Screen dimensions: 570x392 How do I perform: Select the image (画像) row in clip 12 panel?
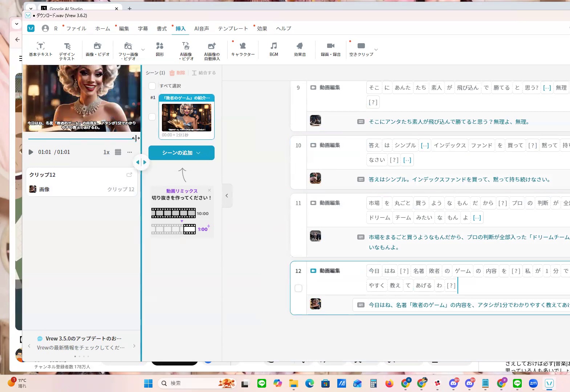[82, 189]
